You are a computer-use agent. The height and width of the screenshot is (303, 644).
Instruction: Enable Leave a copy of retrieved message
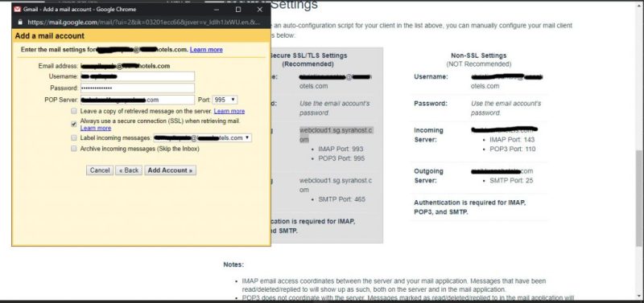pos(74,111)
